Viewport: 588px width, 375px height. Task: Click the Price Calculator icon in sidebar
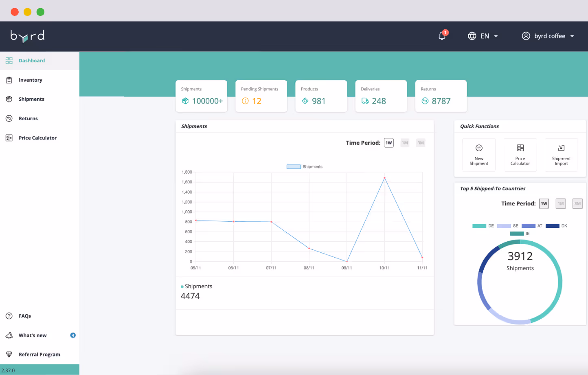tap(9, 138)
